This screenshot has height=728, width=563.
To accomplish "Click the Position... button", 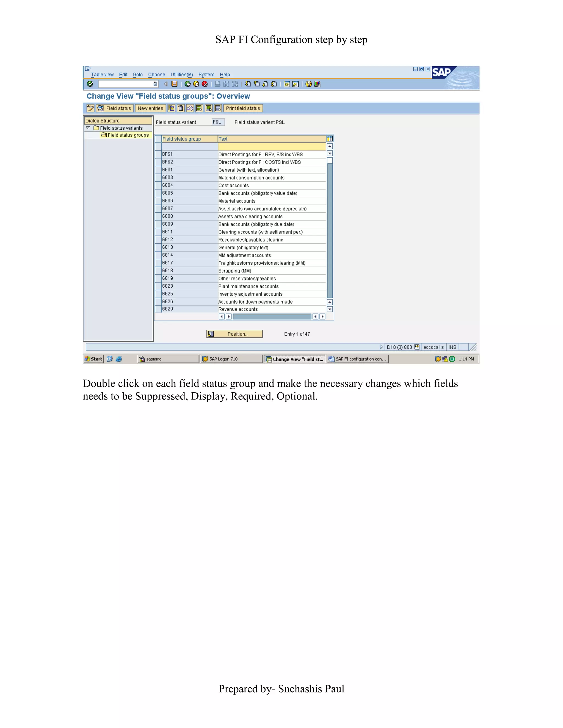I will [x=235, y=334].
